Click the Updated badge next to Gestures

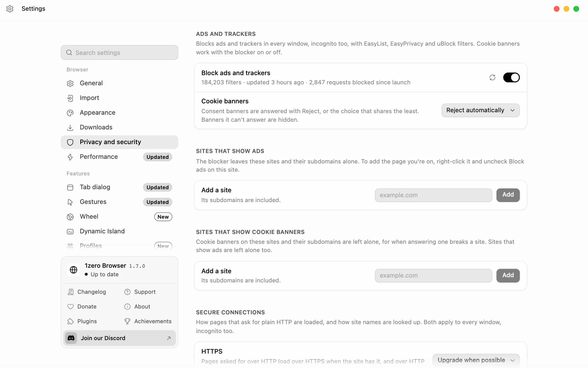[x=157, y=202]
